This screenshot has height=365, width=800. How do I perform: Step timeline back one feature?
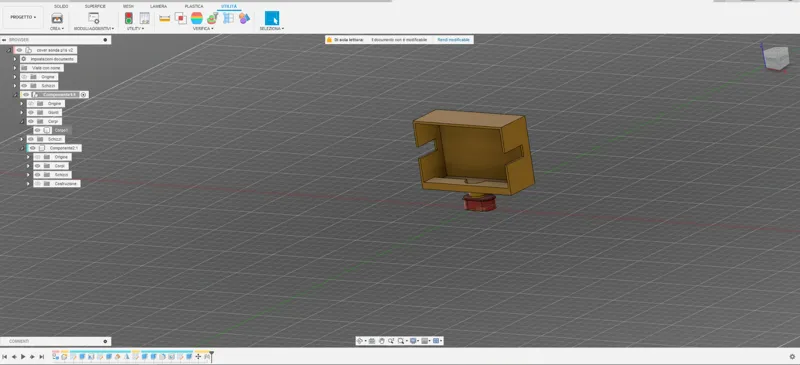click(x=14, y=357)
